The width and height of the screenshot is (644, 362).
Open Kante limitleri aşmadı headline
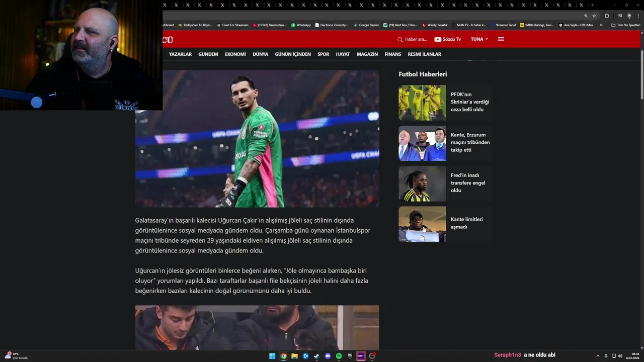tap(467, 223)
